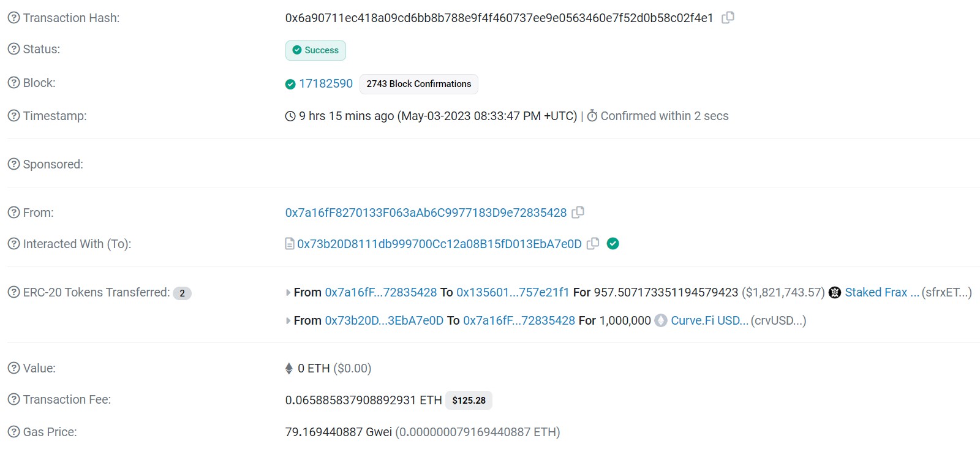Click the Ethereum diamond icon next to Value
This screenshot has height=449, width=980.
coord(288,368)
